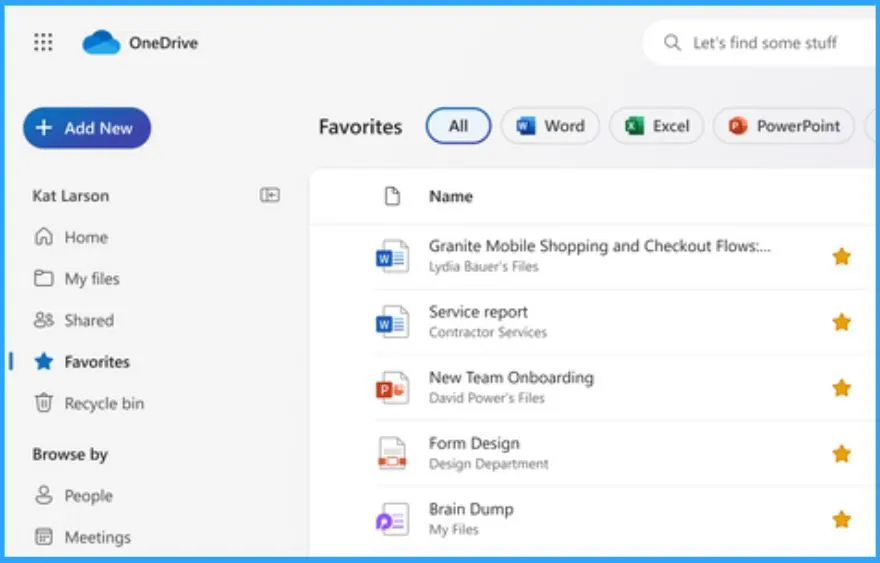
Task: Select Favorites in the sidebar
Action: coord(82,361)
